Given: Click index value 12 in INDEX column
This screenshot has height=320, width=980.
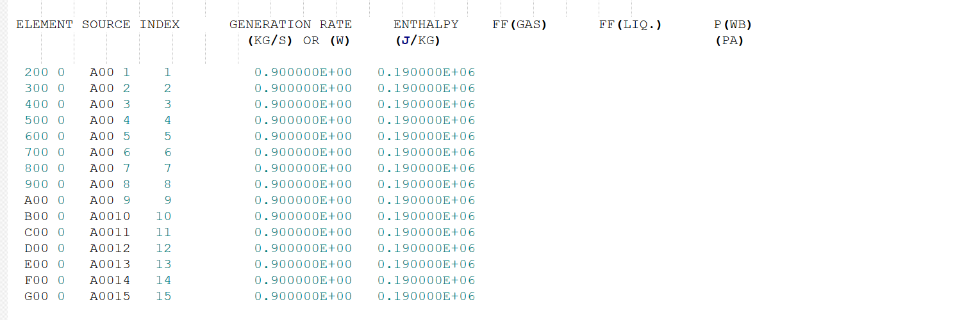Looking at the screenshot, I should pyautogui.click(x=163, y=248).
